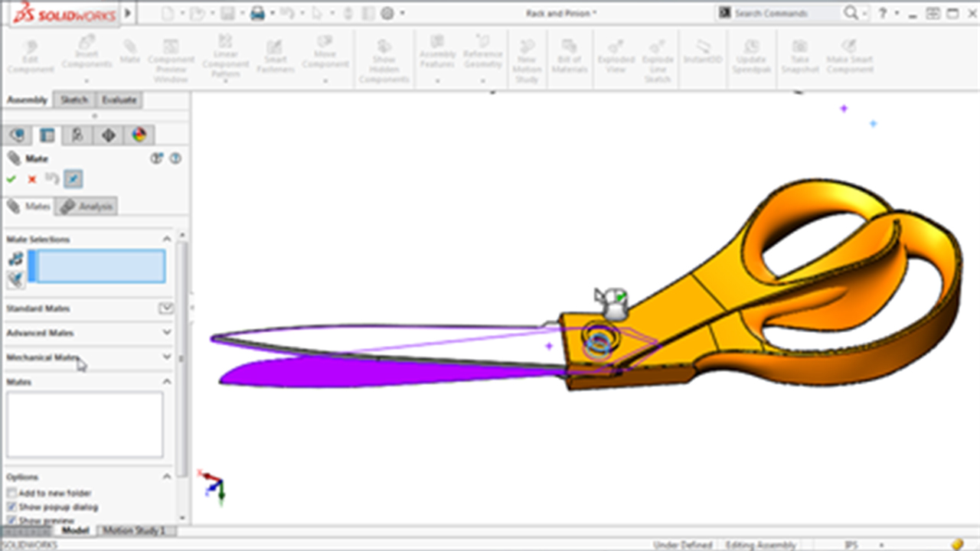Disable the Show popup dialog checkbox
The width and height of the screenshot is (980, 551).
coord(11,507)
